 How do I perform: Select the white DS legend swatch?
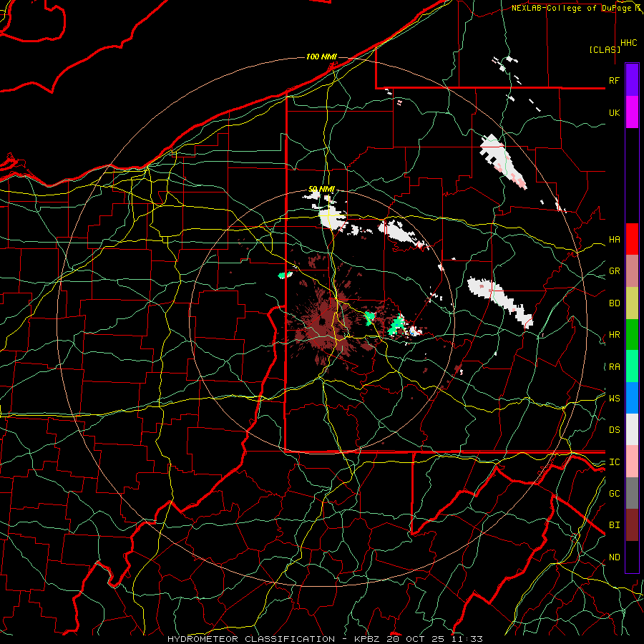632,429
